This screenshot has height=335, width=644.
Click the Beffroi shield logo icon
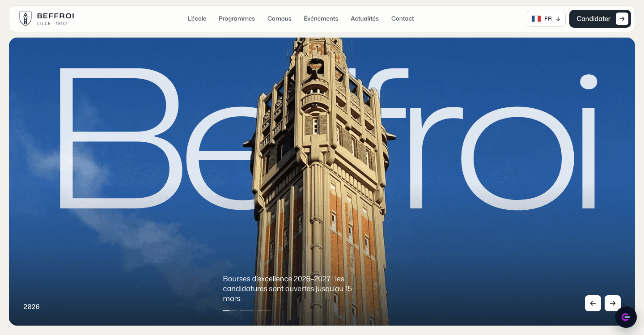(25, 19)
